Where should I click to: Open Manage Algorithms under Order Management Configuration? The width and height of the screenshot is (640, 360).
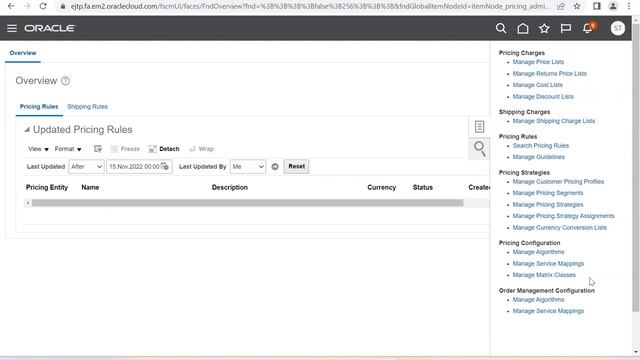point(538,300)
